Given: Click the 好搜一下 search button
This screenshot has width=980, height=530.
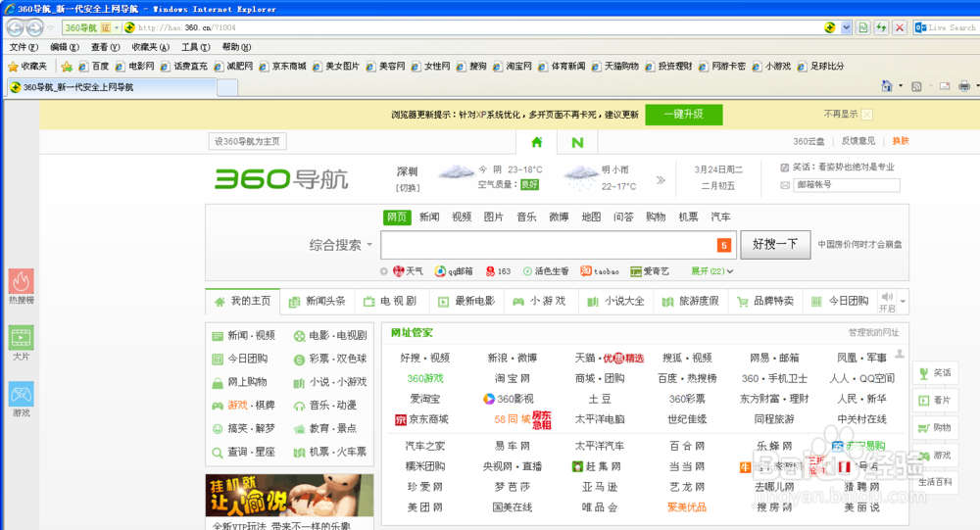Looking at the screenshot, I should [x=775, y=244].
